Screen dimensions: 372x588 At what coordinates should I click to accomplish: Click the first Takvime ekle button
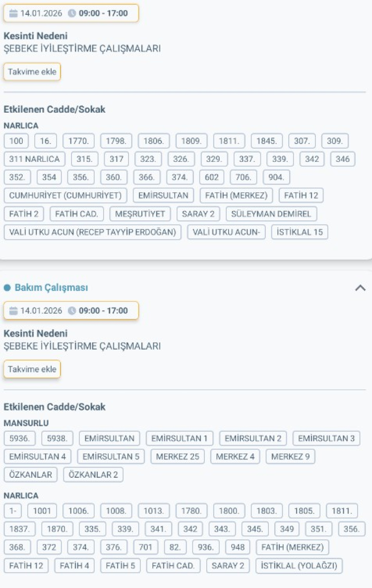click(x=32, y=71)
